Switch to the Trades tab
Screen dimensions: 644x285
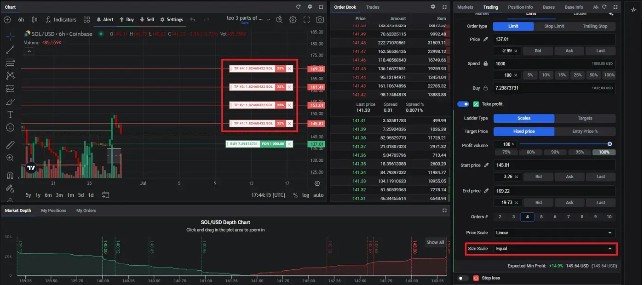click(x=373, y=7)
